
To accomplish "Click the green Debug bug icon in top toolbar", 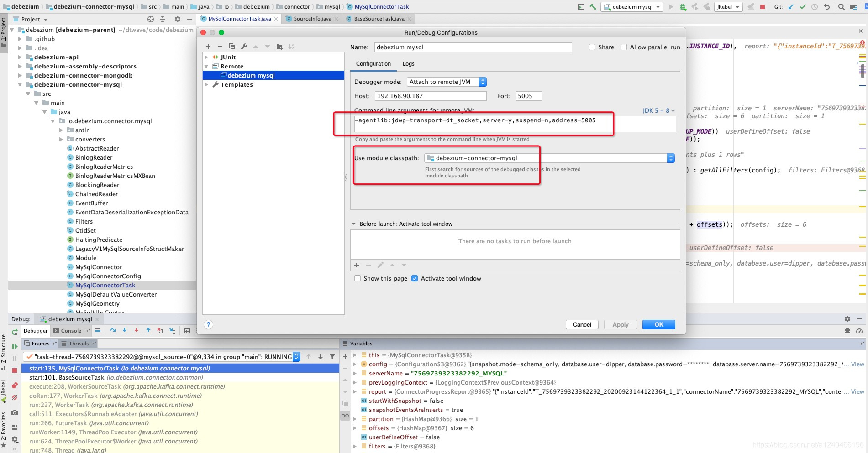I will point(683,7).
